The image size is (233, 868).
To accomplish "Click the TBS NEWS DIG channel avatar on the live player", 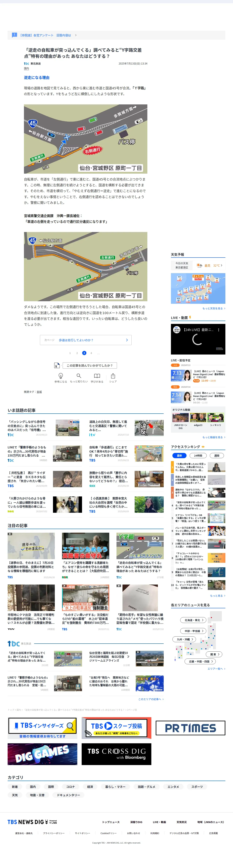I will click(177, 330).
